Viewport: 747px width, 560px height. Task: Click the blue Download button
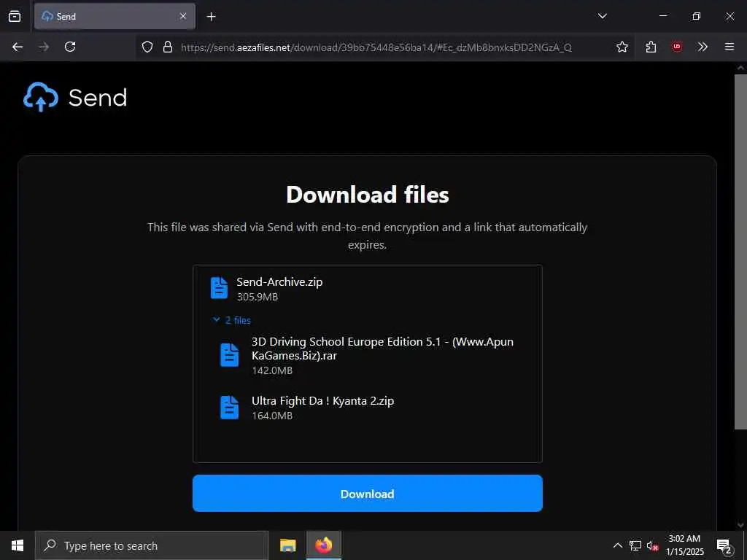tap(368, 494)
